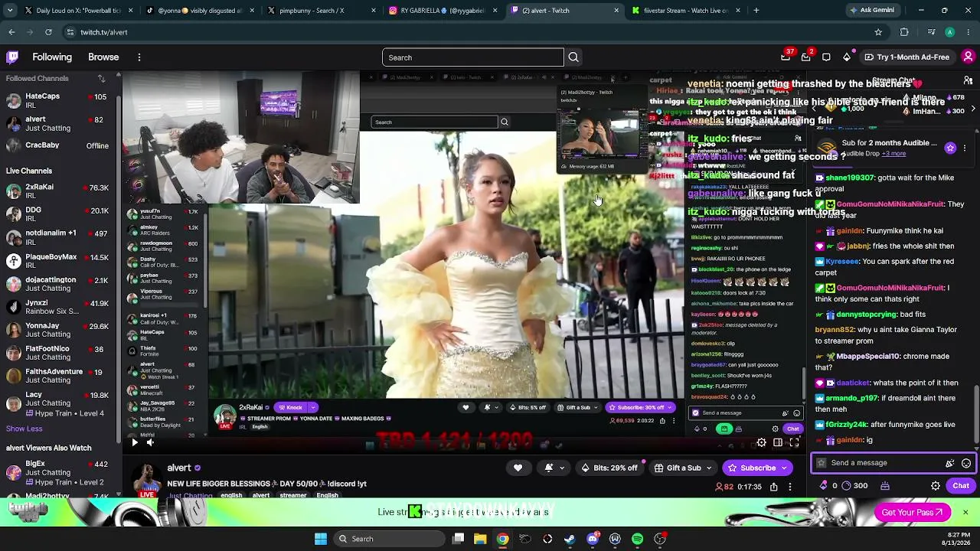The height and width of the screenshot is (551, 980).
Task: Click the Bits: 29% off button
Action: [x=609, y=468]
